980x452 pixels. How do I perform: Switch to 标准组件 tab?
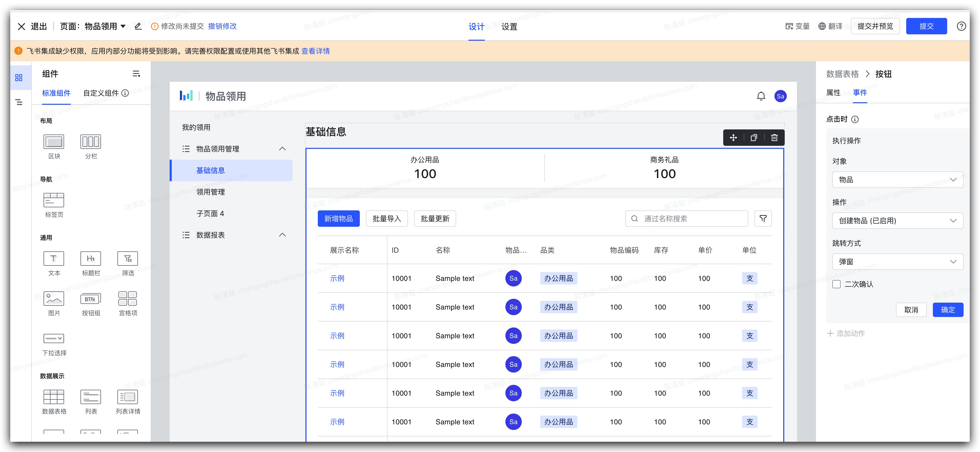pos(56,93)
